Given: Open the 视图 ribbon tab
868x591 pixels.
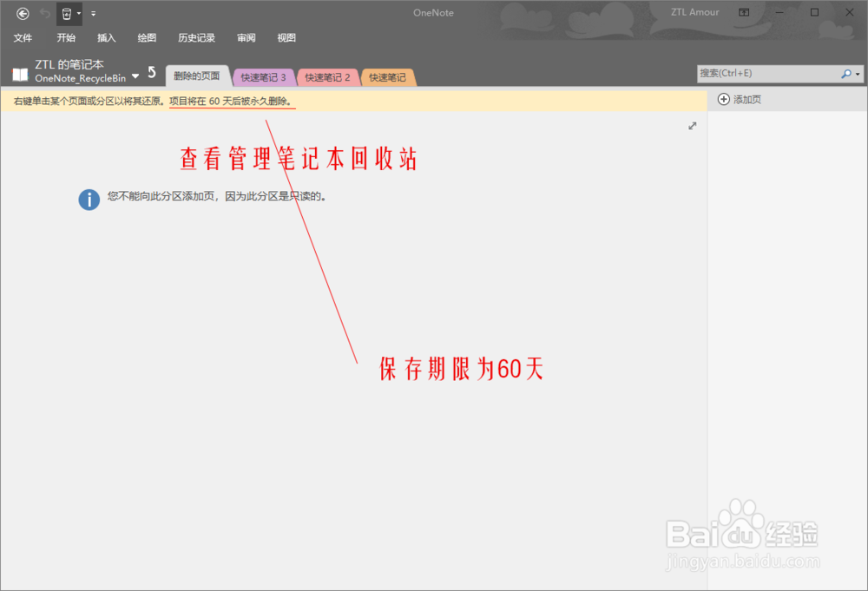Looking at the screenshot, I should tap(286, 37).
